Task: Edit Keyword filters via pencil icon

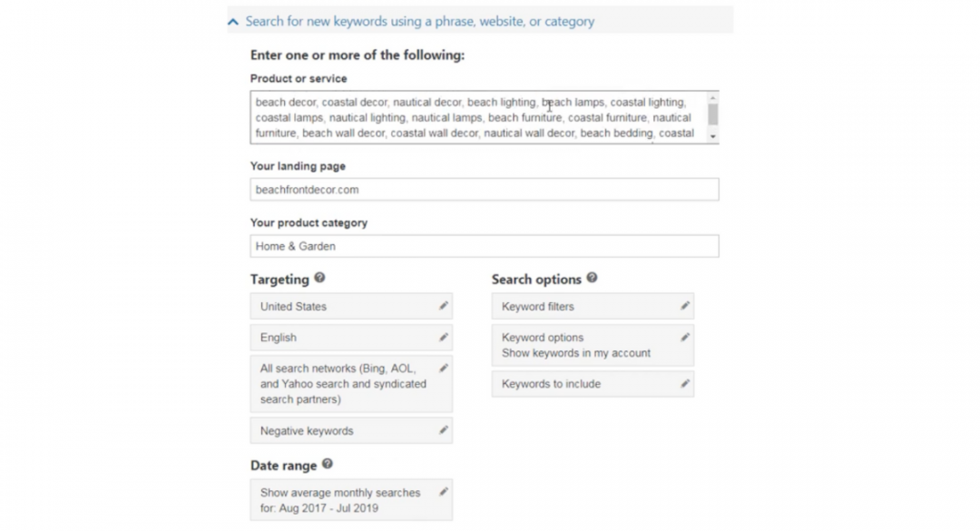Action: pyautogui.click(x=685, y=306)
